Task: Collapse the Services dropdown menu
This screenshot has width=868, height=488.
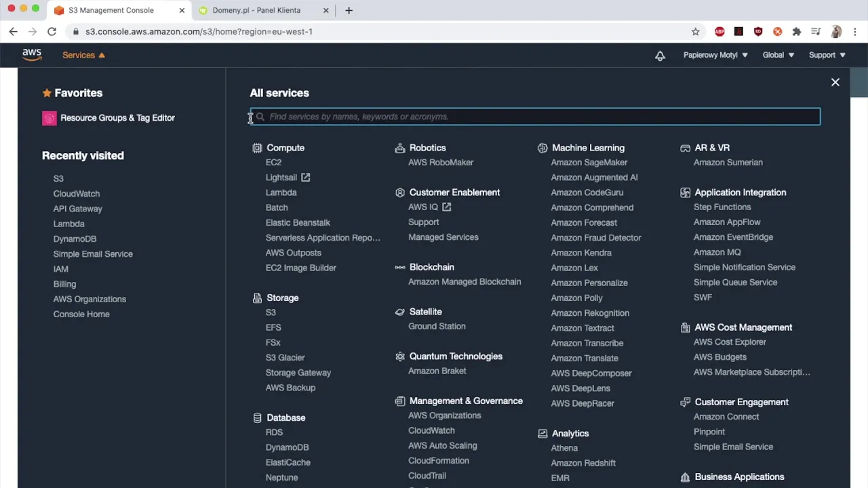Action: tap(83, 55)
